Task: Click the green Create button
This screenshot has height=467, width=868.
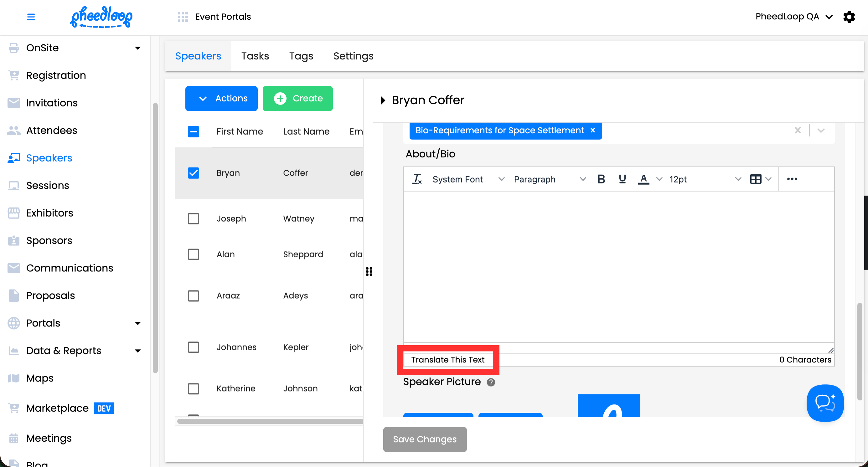Action: pyautogui.click(x=297, y=99)
